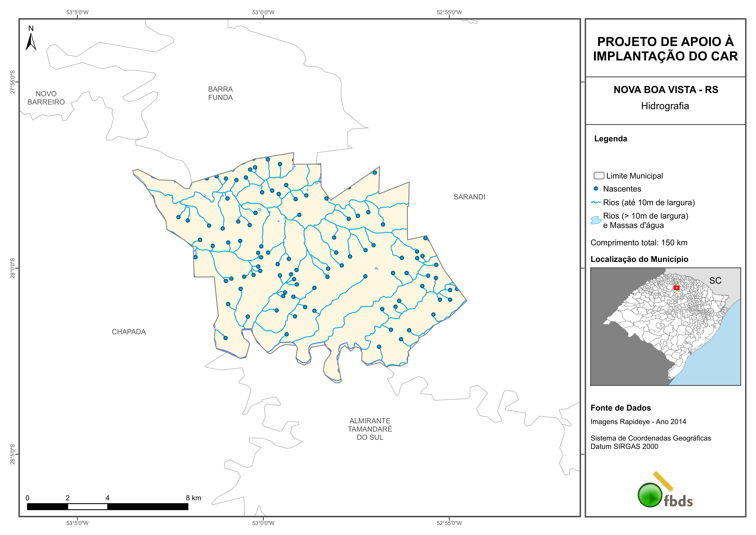Click the NOVO BARREIRO municipality label

pos(46,98)
